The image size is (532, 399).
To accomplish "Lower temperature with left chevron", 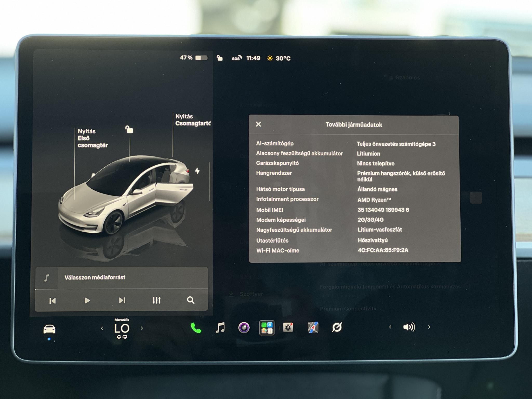I will click(x=102, y=328).
